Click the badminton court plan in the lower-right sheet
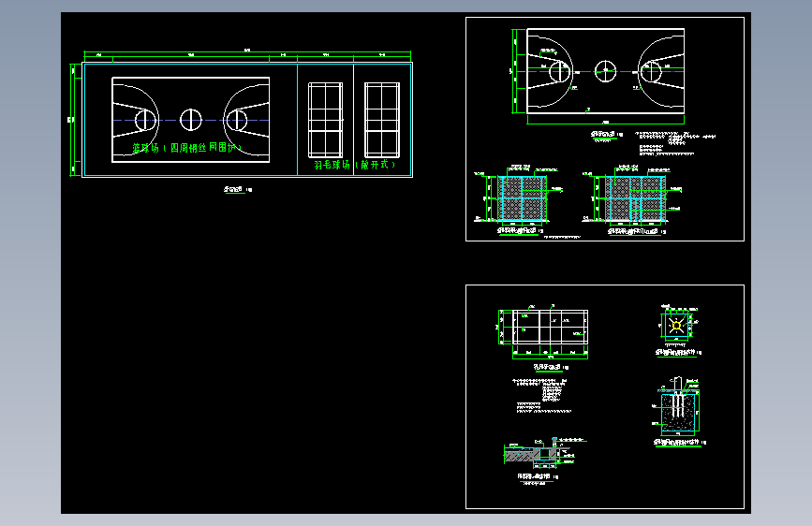Image resolution: width=812 pixels, height=526 pixels. (x=551, y=327)
